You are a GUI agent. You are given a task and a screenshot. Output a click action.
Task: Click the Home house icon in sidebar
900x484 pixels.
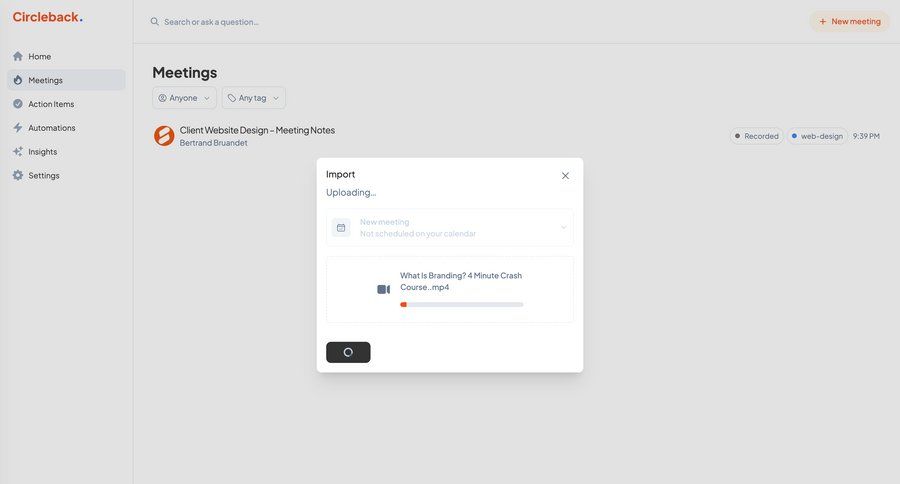coord(18,56)
